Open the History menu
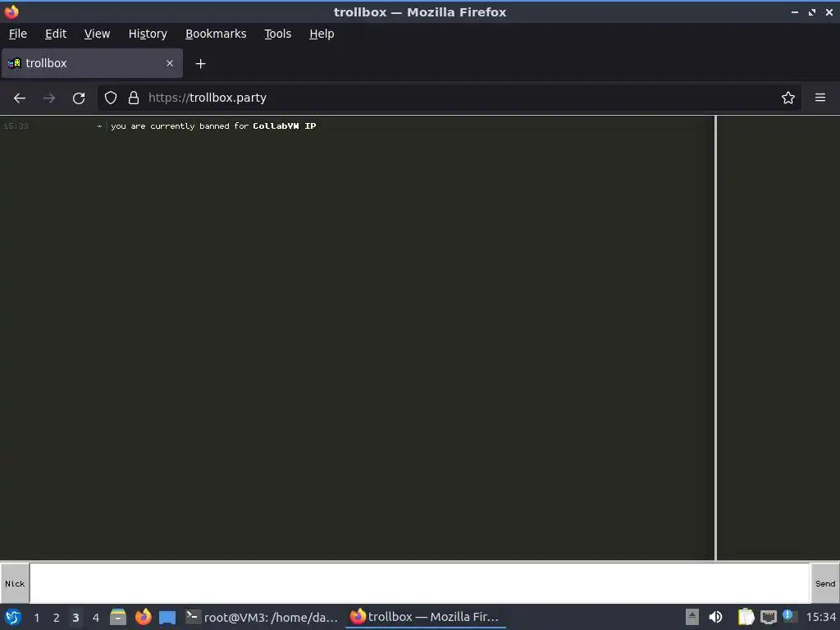 click(x=148, y=34)
